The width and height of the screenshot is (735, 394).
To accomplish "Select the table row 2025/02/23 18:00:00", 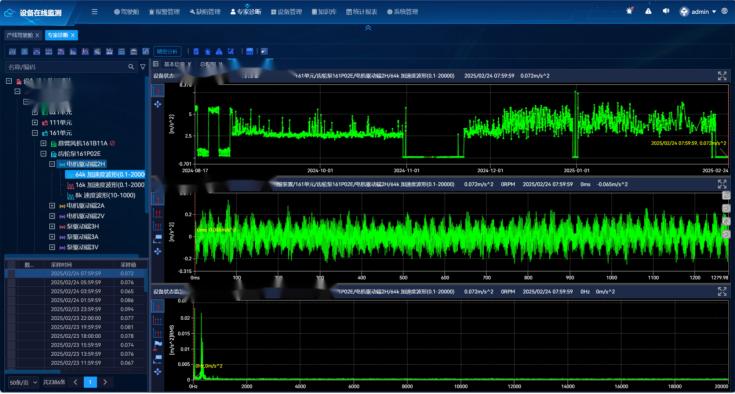I will click(x=76, y=336).
